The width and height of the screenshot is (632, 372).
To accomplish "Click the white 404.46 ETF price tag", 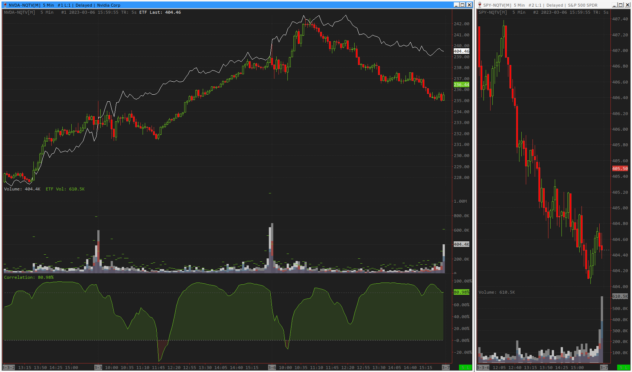I will (x=461, y=51).
